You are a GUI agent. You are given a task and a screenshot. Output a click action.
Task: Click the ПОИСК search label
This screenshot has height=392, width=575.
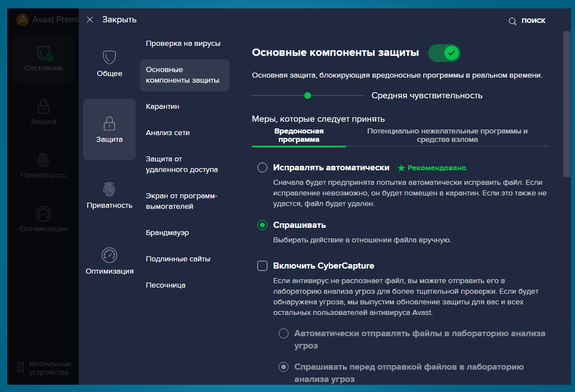pos(534,21)
